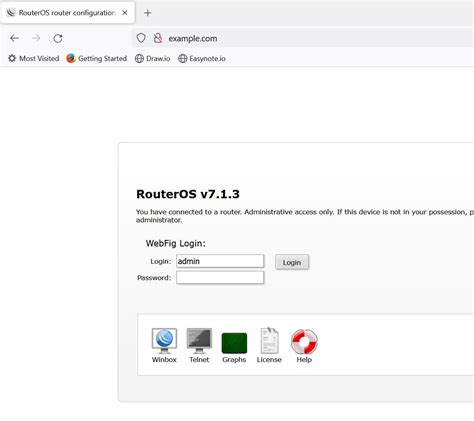This screenshot has height=421, width=474.
Task: Open the tracking protection shield icon
Action: pyautogui.click(x=141, y=38)
